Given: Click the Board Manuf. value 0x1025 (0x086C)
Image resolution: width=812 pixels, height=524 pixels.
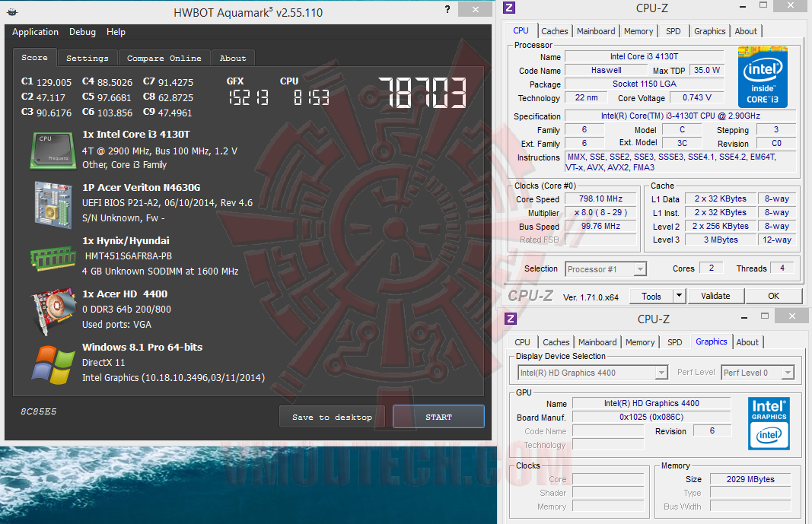Looking at the screenshot, I should pos(651,417).
